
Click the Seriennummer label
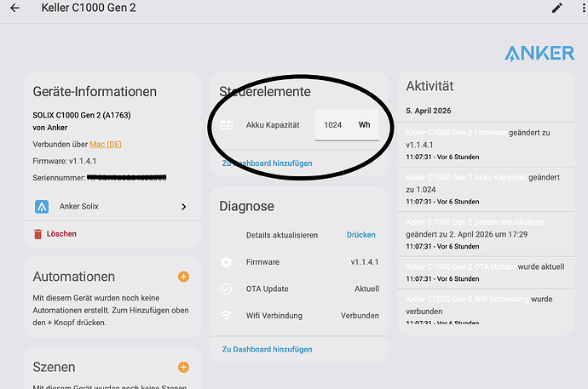(x=60, y=178)
